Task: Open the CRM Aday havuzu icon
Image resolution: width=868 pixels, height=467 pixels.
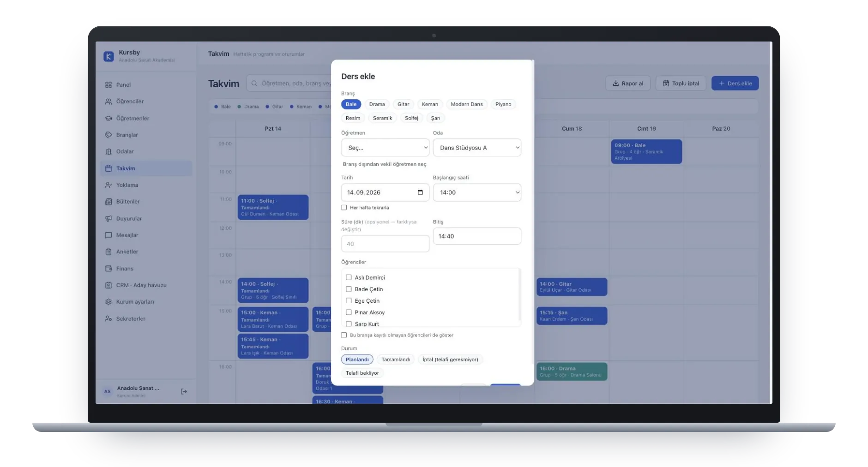Action: point(108,285)
